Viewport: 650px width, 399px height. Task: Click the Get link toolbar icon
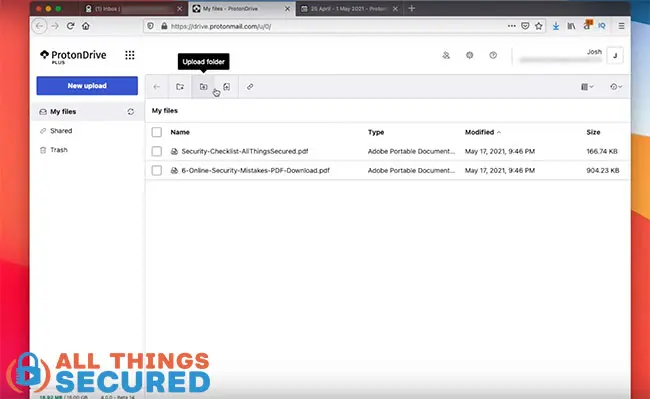(x=250, y=87)
